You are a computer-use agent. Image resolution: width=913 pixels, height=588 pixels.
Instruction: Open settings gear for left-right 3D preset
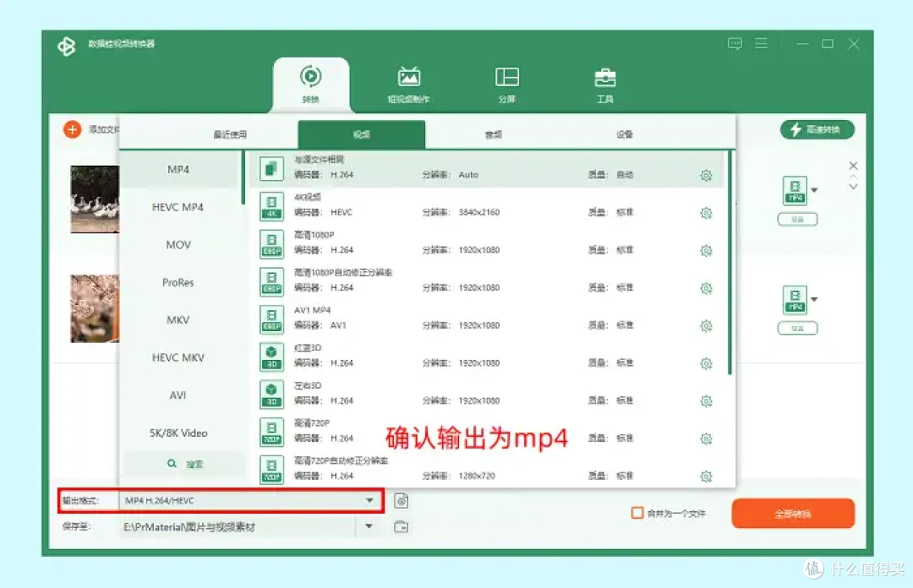point(706,401)
